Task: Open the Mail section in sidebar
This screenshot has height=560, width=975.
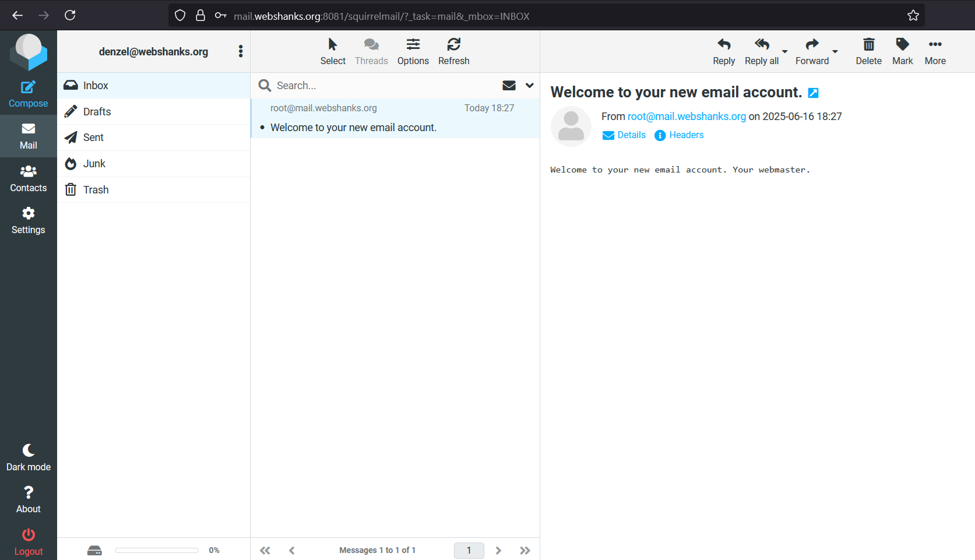Action: pos(28,136)
